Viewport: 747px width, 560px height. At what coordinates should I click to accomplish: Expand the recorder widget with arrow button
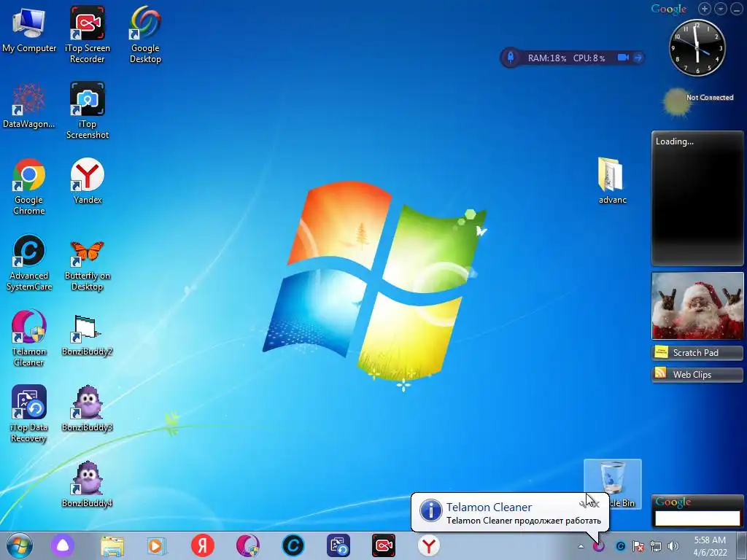pyautogui.click(x=638, y=58)
